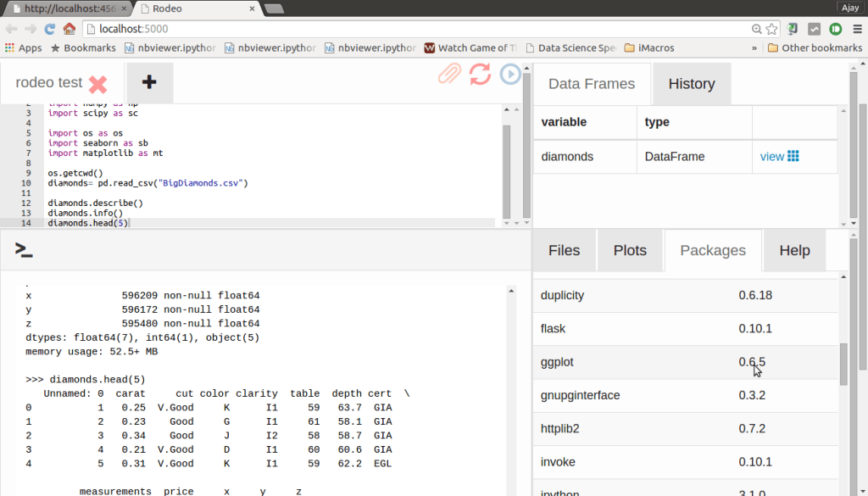This screenshot has height=496, width=868.
Task: Select the duplicity package row
Action: (685, 295)
